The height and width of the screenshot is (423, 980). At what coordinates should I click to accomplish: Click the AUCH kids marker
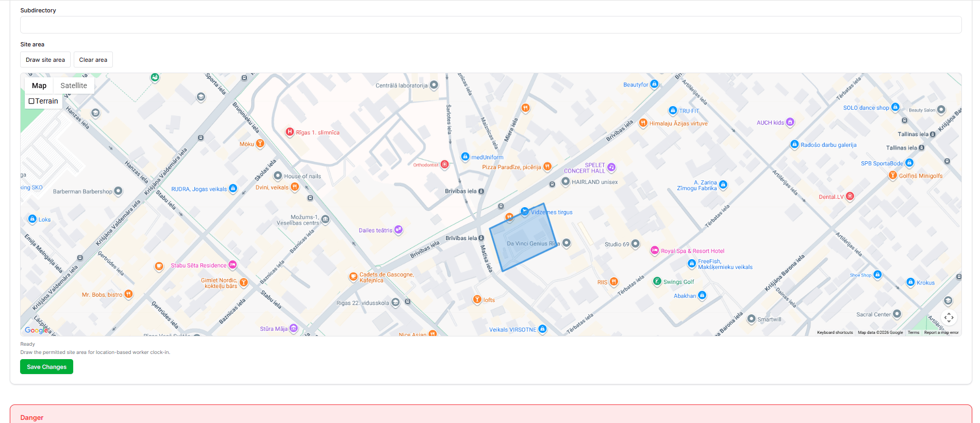[790, 122]
